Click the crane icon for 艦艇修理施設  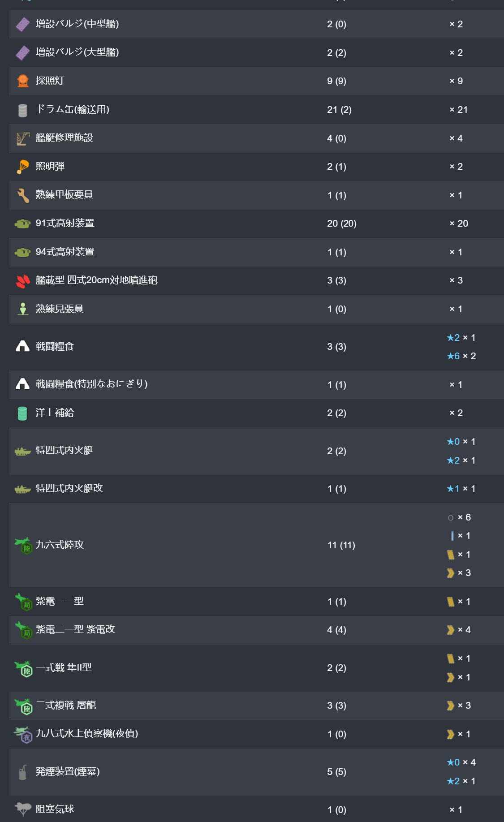[x=23, y=138]
